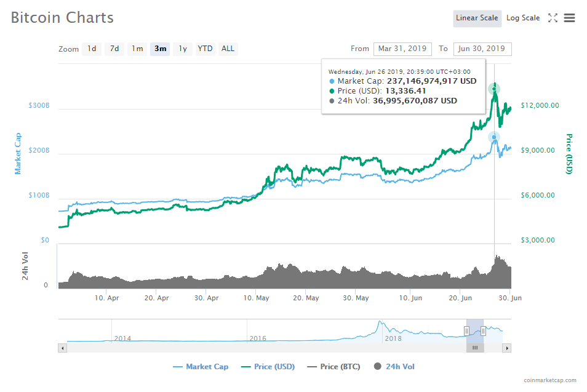Click the green price data point marker

click(x=494, y=89)
